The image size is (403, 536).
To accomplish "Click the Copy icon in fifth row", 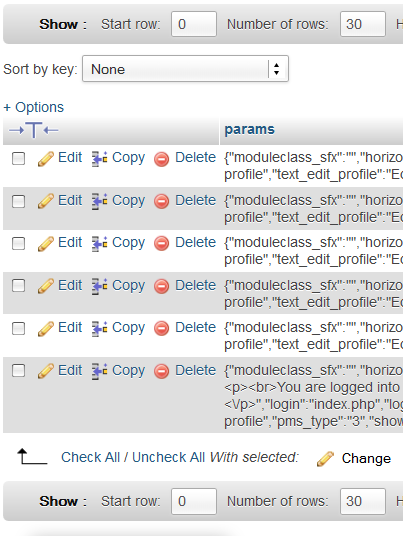I will pyautogui.click(x=99, y=329).
